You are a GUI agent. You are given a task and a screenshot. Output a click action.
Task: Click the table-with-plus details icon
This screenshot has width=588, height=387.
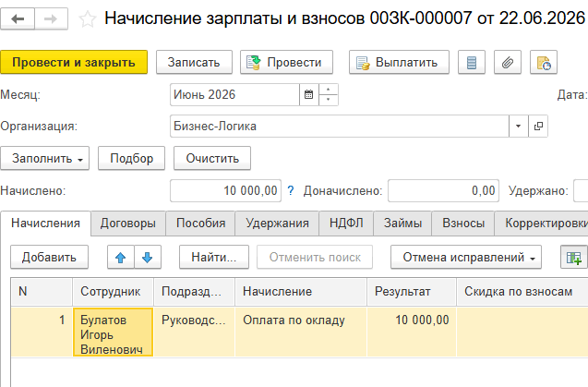[574, 257]
